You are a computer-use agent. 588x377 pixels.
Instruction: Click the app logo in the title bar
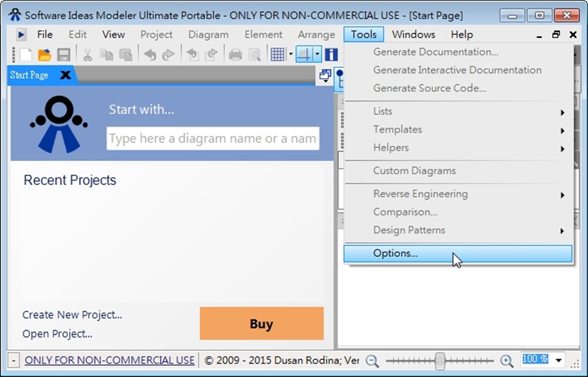15,15
